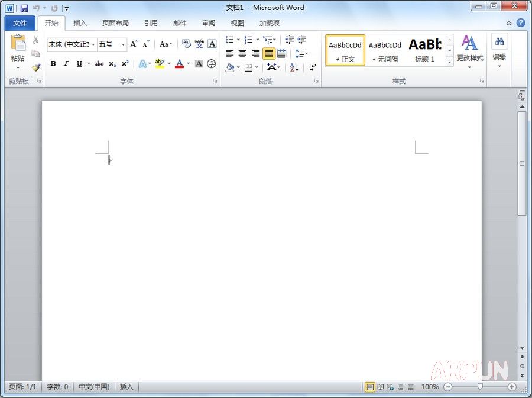Select the superscript icon

click(x=125, y=63)
